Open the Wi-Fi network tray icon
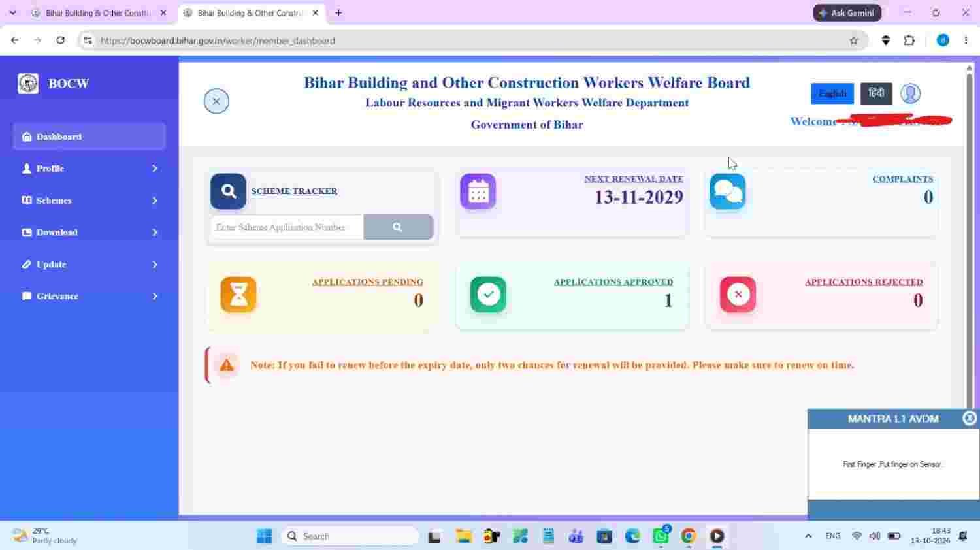The height and width of the screenshot is (550, 980). point(857,536)
